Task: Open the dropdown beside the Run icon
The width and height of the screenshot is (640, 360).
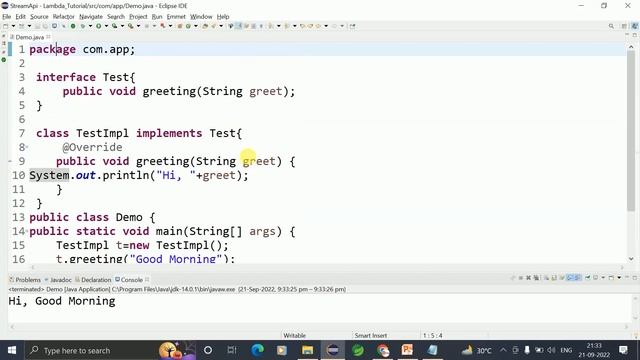Action: click(107, 26)
